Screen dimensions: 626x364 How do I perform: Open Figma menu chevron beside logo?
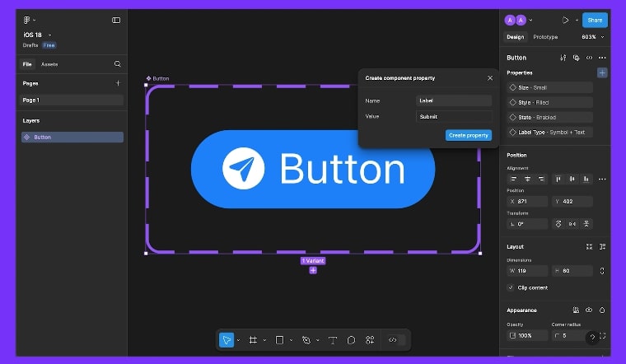pos(35,20)
